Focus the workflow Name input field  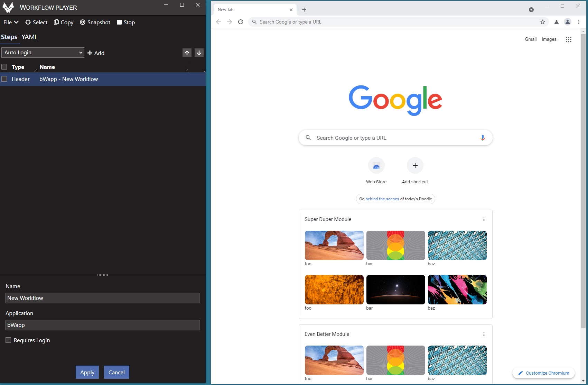coord(102,298)
